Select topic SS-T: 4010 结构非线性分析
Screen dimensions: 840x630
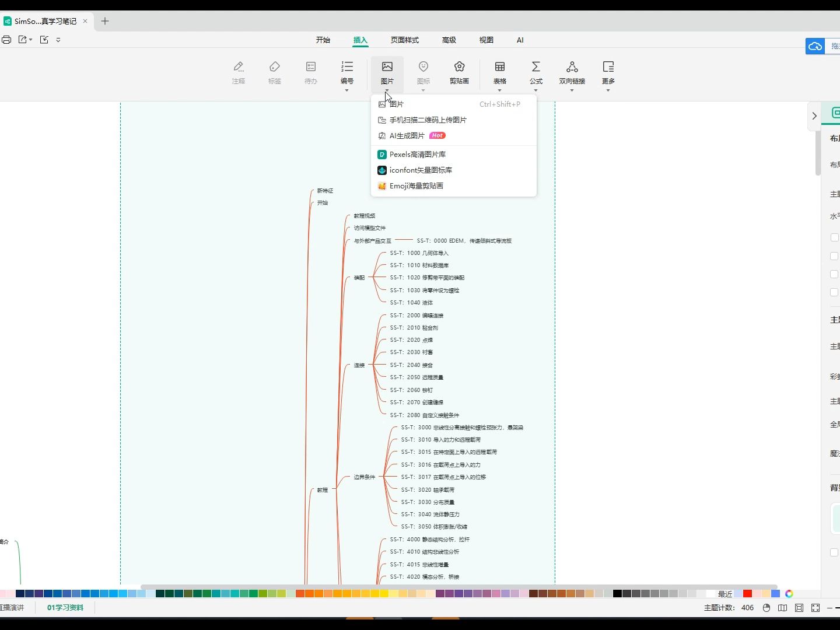tap(425, 552)
